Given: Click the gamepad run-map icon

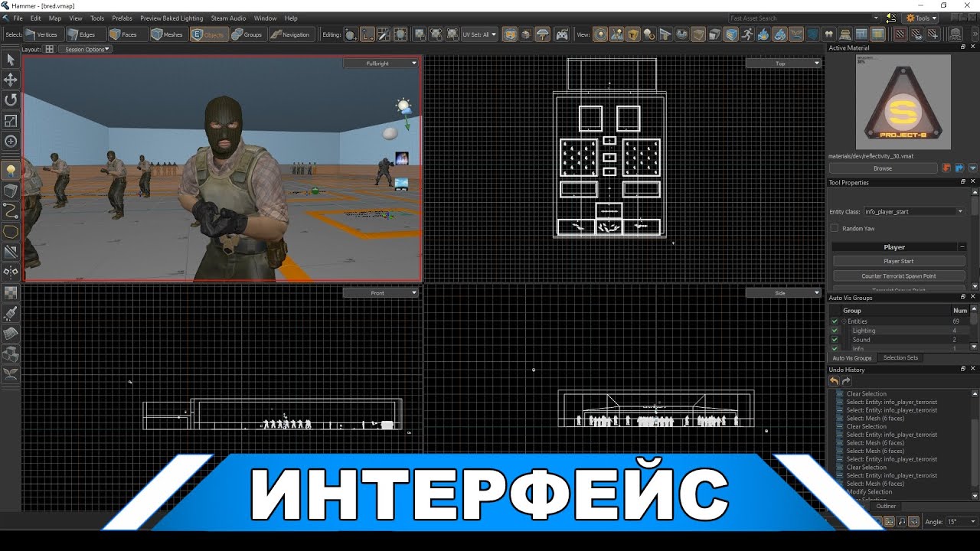Looking at the screenshot, I should tap(562, 34).
